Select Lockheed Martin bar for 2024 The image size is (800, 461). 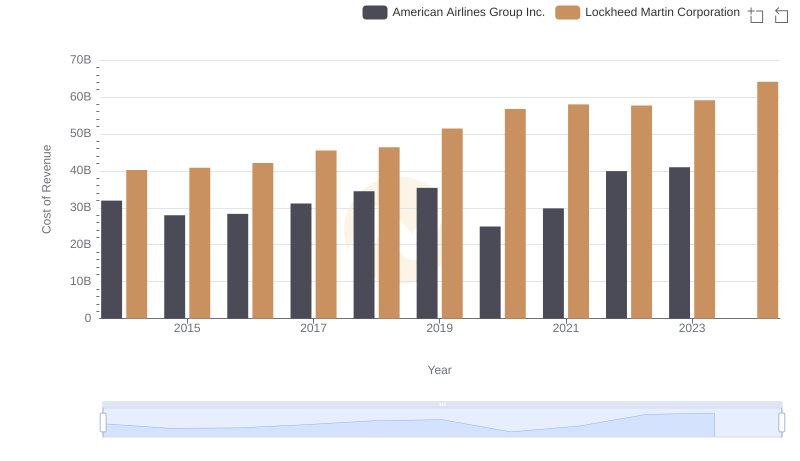(x=768, y=200)
